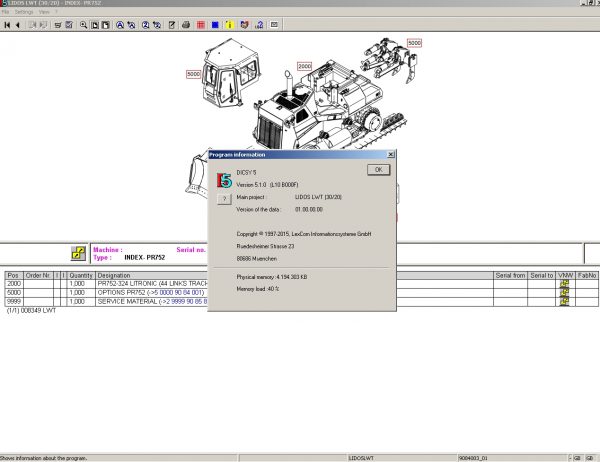Click the blue square toolbar icon

(x=215, y=25)
